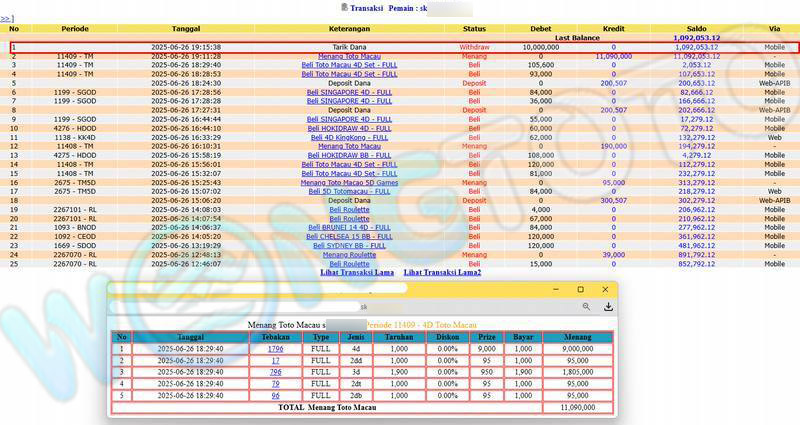Viewport: 800px width, 425px height.
Task: Open Beli SYDNEY BB - FULL link
Action: point(348,245)
